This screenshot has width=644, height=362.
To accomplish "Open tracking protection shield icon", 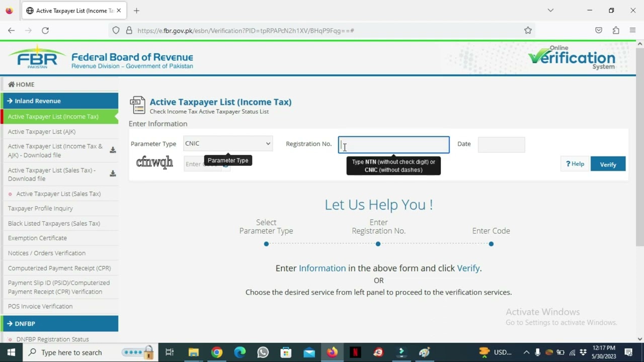I will (x=116, y=31).
